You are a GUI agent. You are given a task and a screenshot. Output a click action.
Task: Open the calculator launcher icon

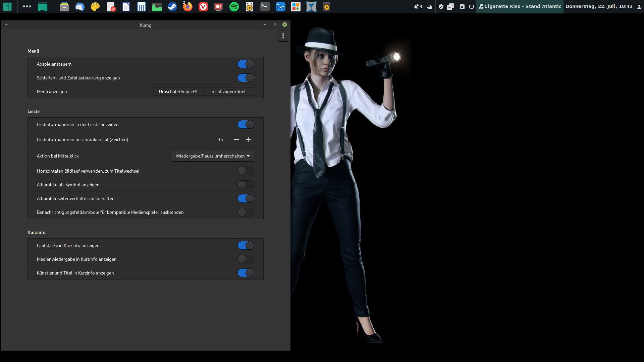click(141, 7)
